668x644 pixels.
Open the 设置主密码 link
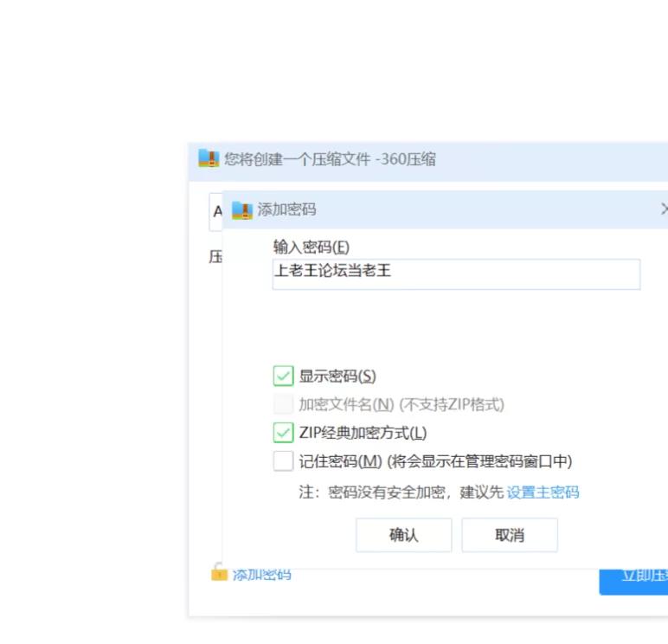[x=543, y=493]
